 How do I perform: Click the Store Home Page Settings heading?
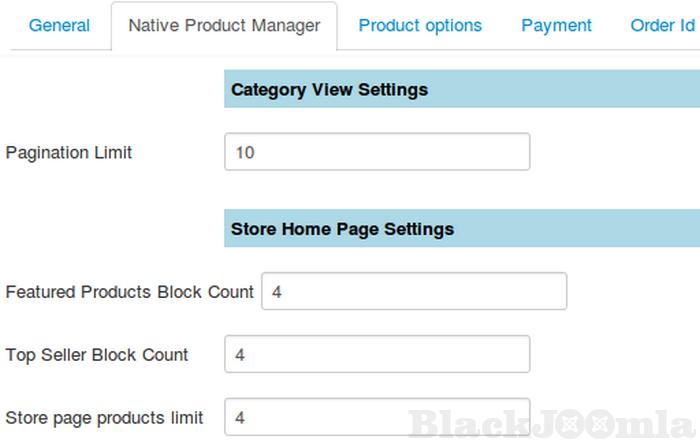point(342,229)
